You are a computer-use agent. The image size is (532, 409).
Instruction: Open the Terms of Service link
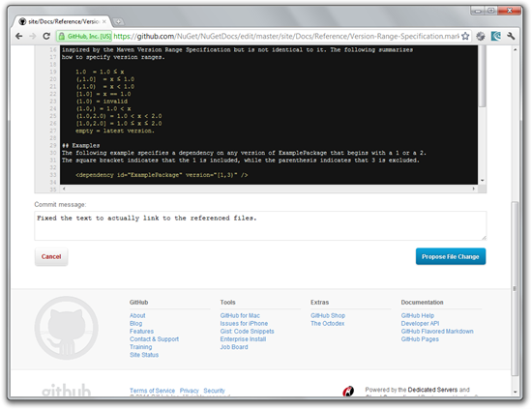(x=152, y=391)
